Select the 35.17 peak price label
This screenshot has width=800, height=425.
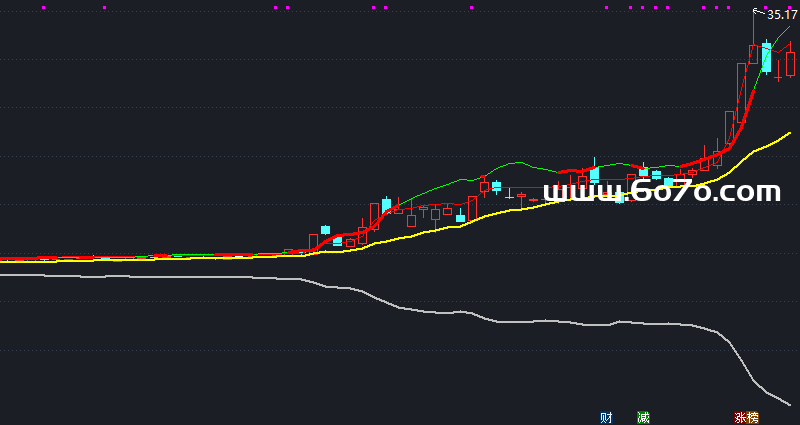(x=782, y=15)
